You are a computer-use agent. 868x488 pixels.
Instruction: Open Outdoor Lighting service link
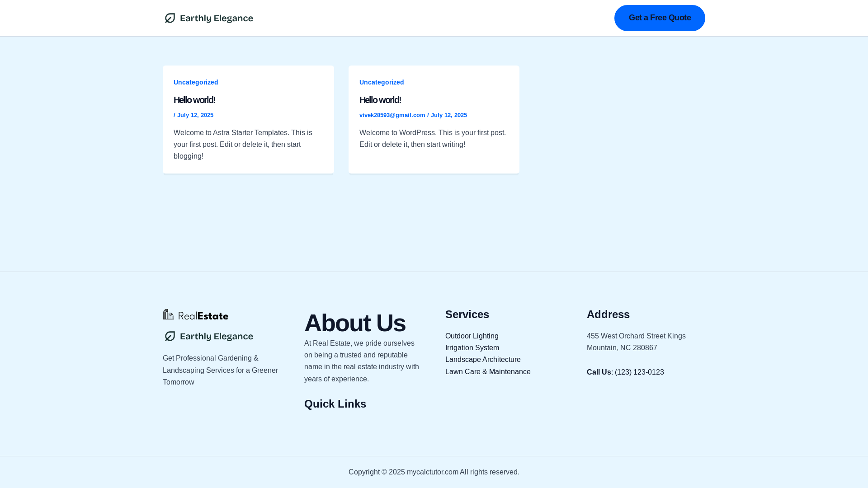(472, 336)
